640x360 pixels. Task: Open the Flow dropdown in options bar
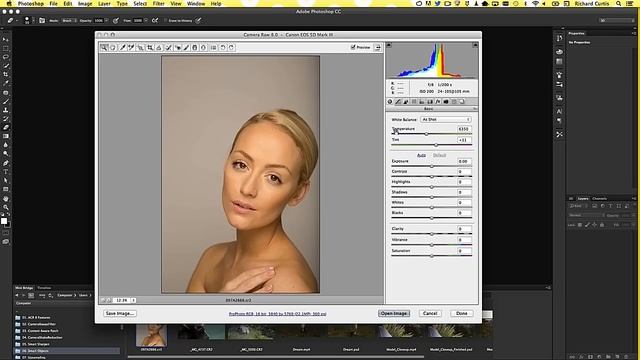coord(146,20)
